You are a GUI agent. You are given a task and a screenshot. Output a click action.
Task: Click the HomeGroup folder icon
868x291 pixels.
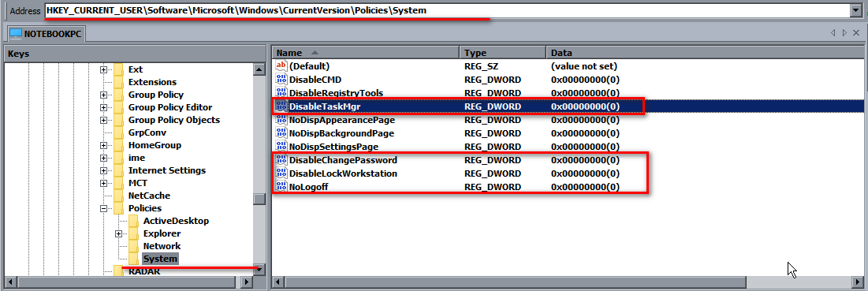pyautogui.click(x=118, y=145)
